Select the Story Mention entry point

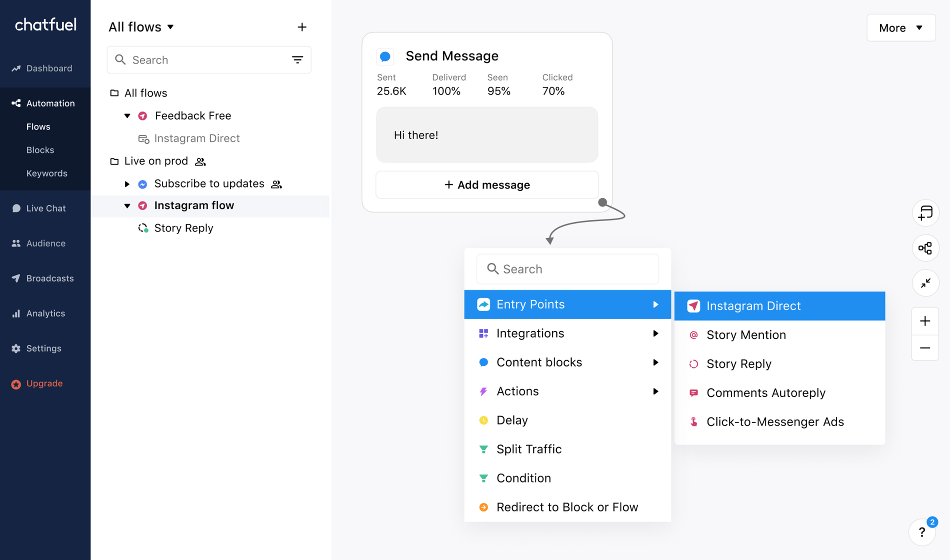tap(779, 335)
